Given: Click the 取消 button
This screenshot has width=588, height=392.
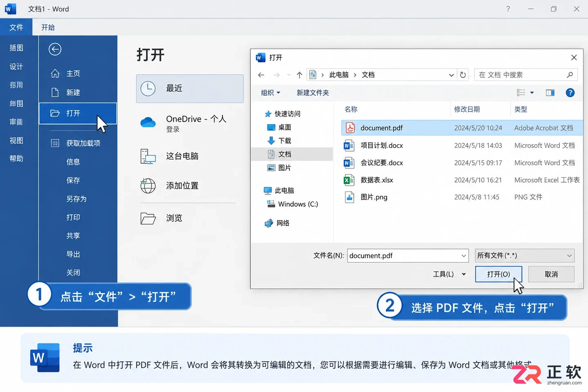Looking at the screenshot, I should pos(551,274).
